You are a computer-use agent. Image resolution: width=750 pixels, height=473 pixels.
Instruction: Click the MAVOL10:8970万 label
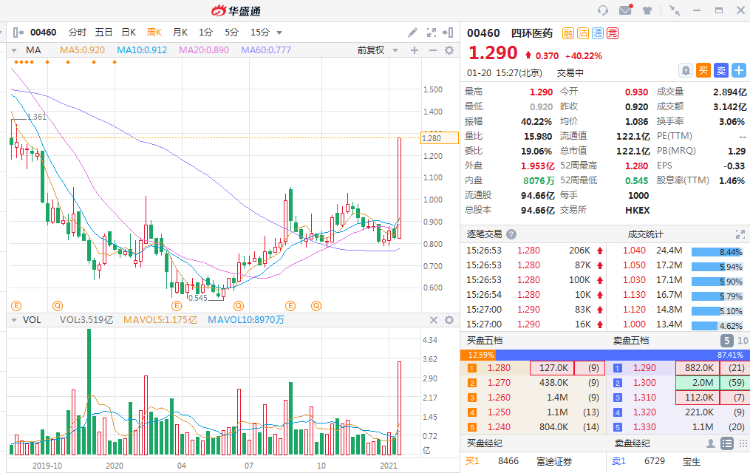(x=246, y=320)
